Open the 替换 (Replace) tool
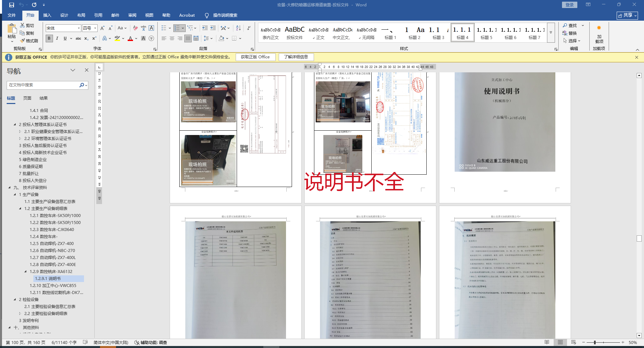This screenshot has height=348, width=644. coord(570,33)
